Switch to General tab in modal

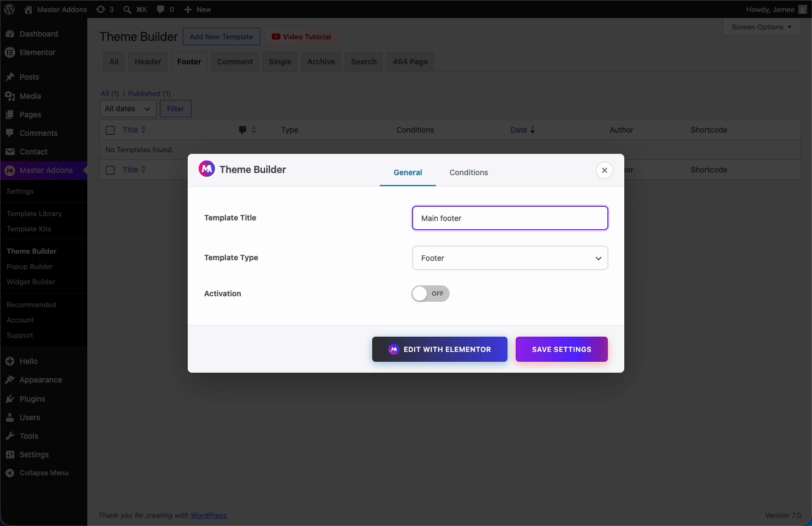pyautogui.click(x=408, y=172)
